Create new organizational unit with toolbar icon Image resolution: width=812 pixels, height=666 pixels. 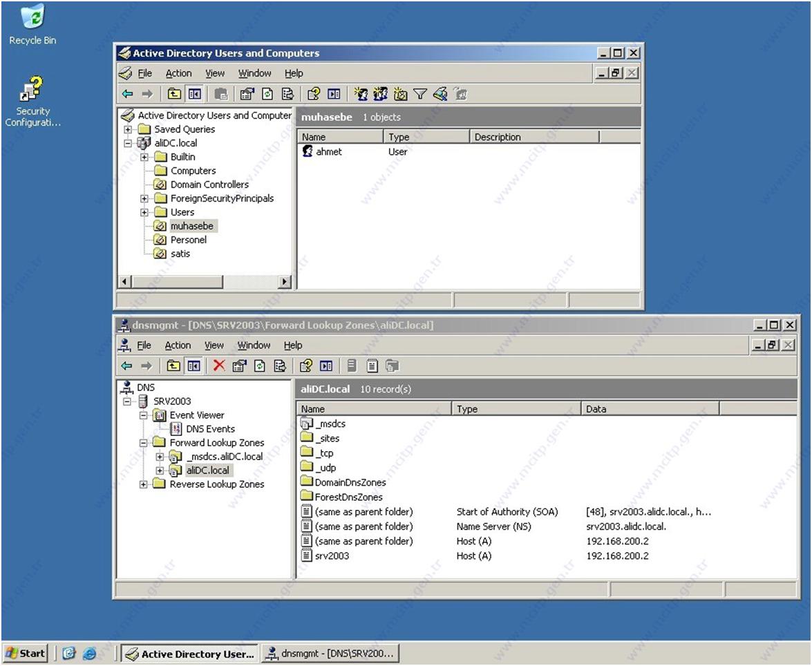point(400,94)
